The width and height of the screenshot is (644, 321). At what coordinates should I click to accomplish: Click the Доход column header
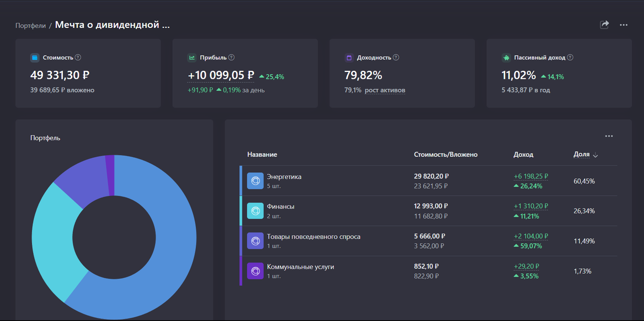click(523, 155)
